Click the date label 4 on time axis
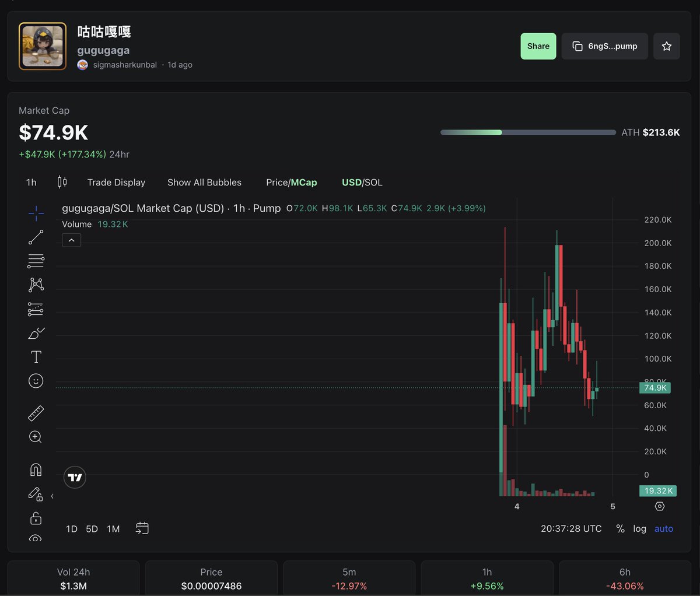Image resolution: width=700 pixels, height=596 pixels. pos(517,506)
